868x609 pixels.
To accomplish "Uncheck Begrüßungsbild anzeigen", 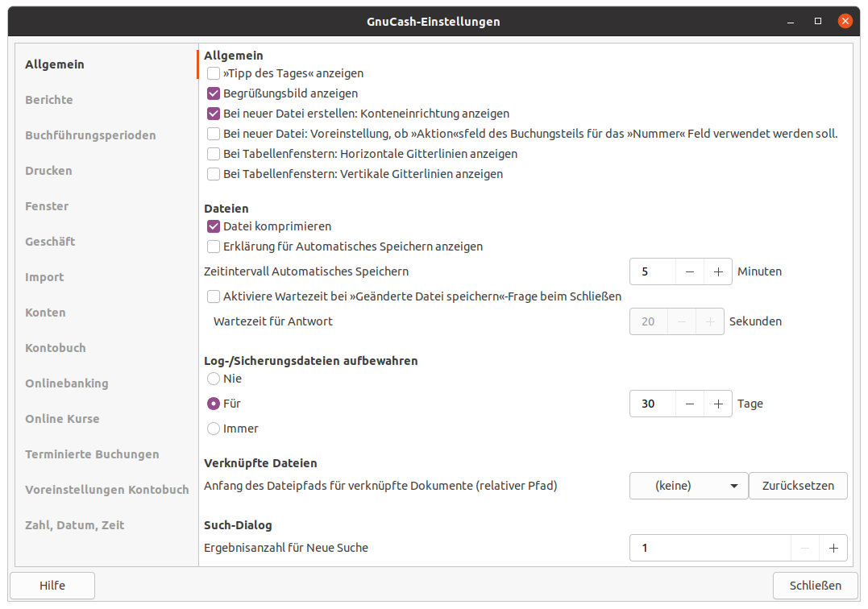I will tap(214, 93).
